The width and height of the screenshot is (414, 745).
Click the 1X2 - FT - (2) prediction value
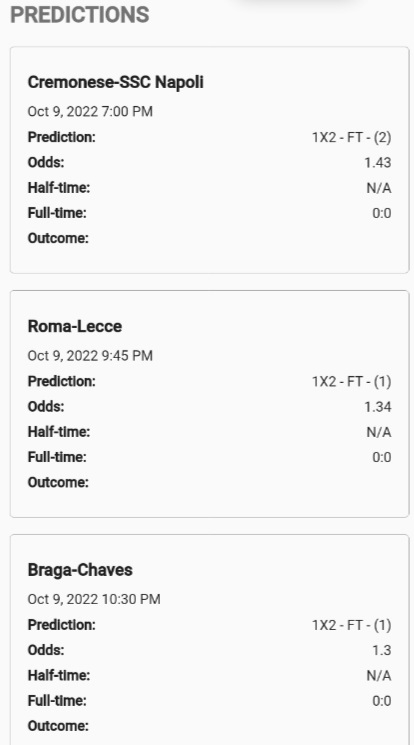[352, 137]
